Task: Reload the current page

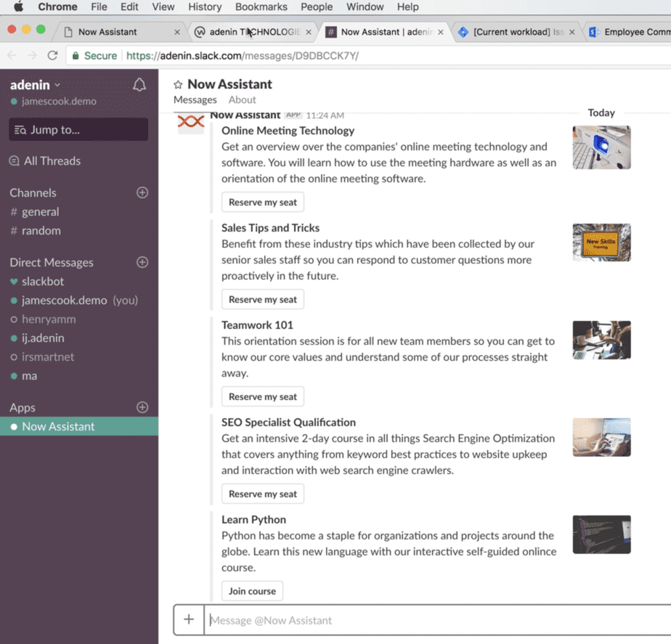Action: pos(52,56)
